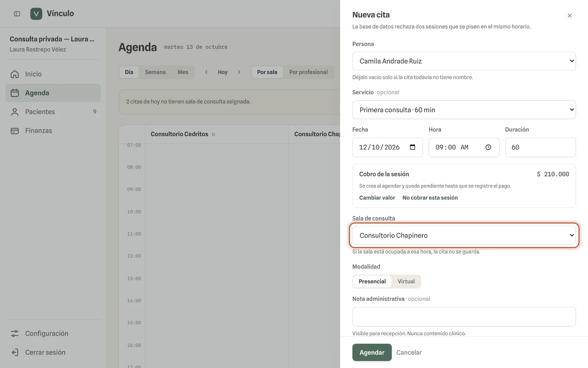Screen dimensions: 588x368
Task: Switch agenda to Por profesional view
Action: tap(308, 72)
